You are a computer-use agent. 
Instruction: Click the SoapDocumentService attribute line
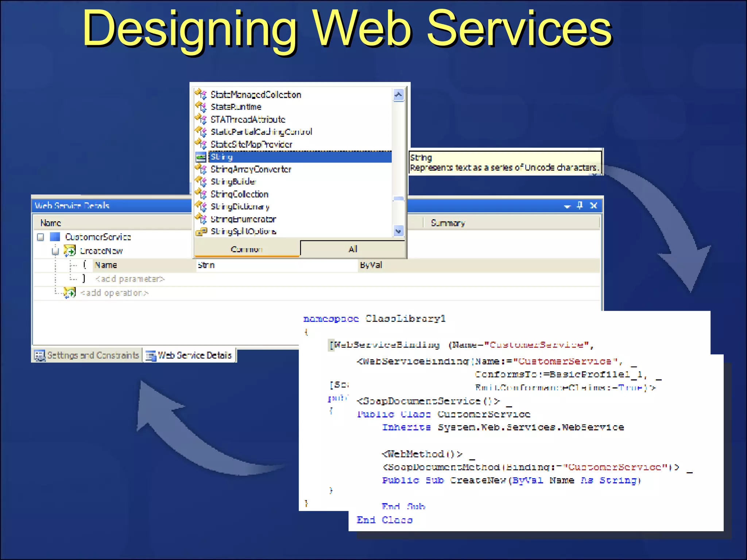[434, 401]
